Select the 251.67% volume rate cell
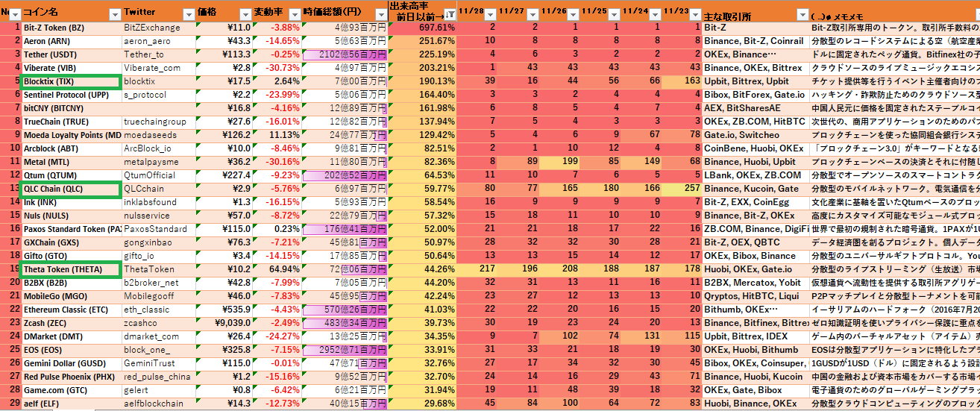 [422, 40]
